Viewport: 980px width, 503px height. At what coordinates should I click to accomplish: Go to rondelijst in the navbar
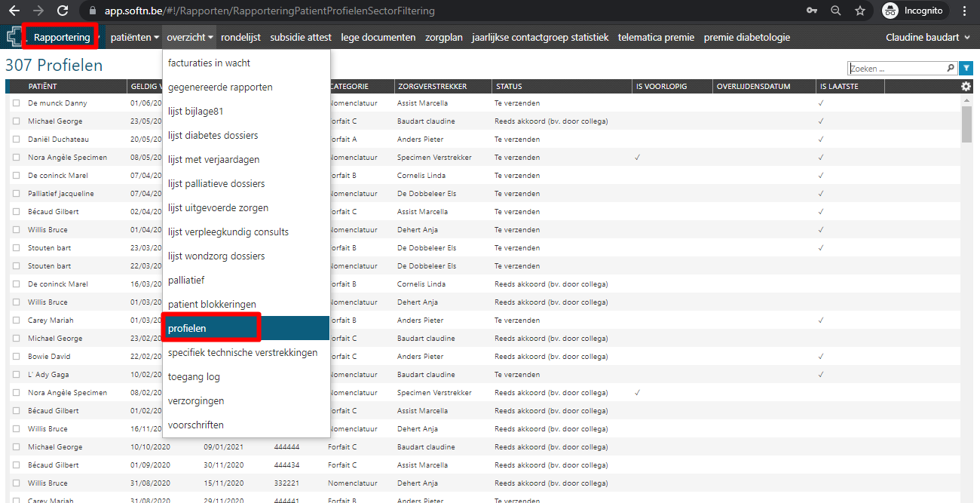(x=242, y=37)
